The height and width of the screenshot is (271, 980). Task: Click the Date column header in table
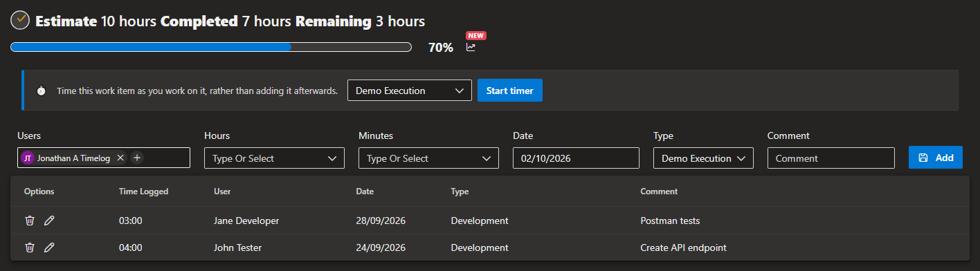[364, 191]
